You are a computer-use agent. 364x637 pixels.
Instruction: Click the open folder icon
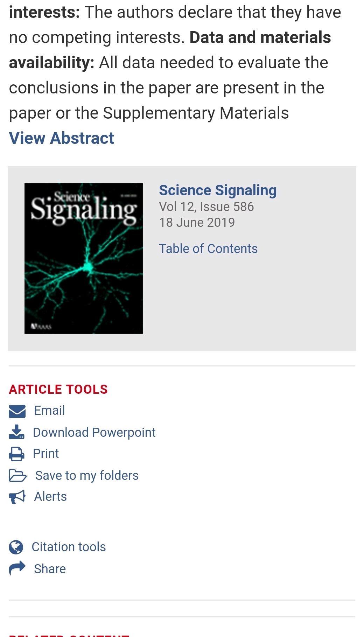pyautogui.click(x=17, y=476)
